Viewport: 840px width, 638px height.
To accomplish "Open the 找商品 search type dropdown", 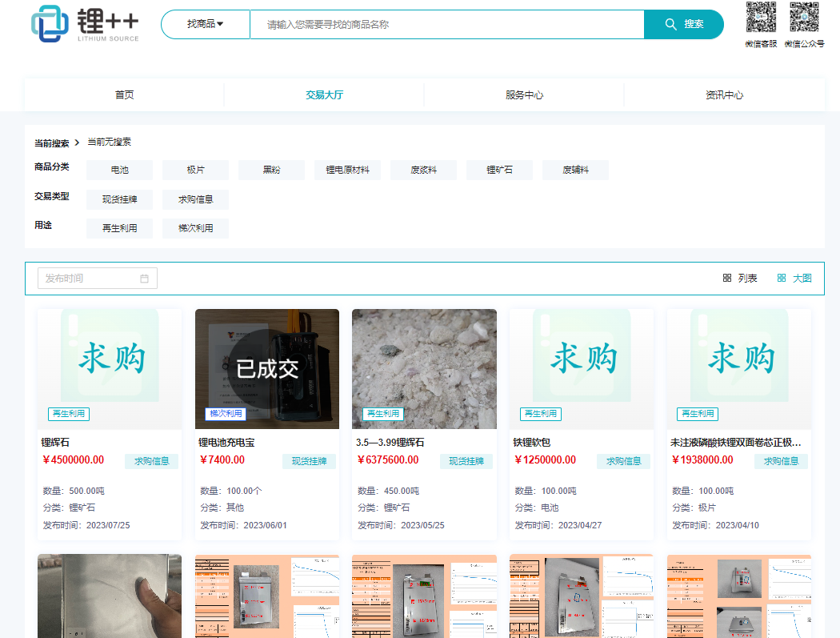I will click(206, 25).
